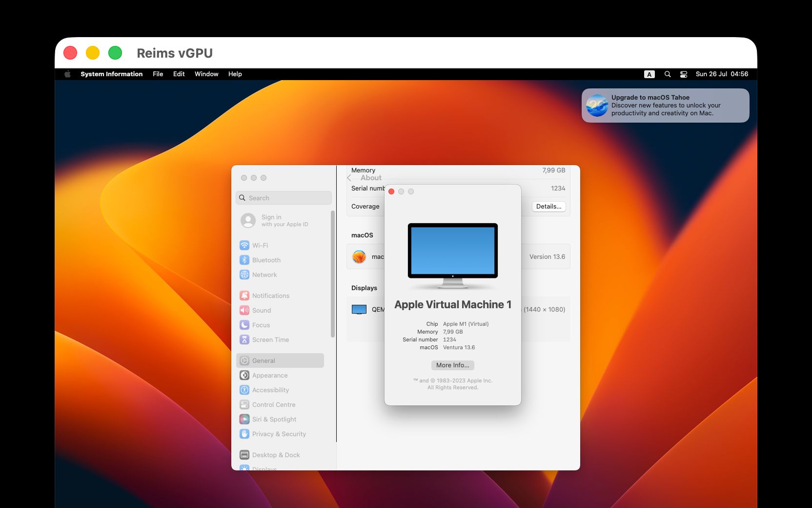The height and width of the screenshot is (508, 812).
Task: Click the More Info... button
Action: pos(452,365)
